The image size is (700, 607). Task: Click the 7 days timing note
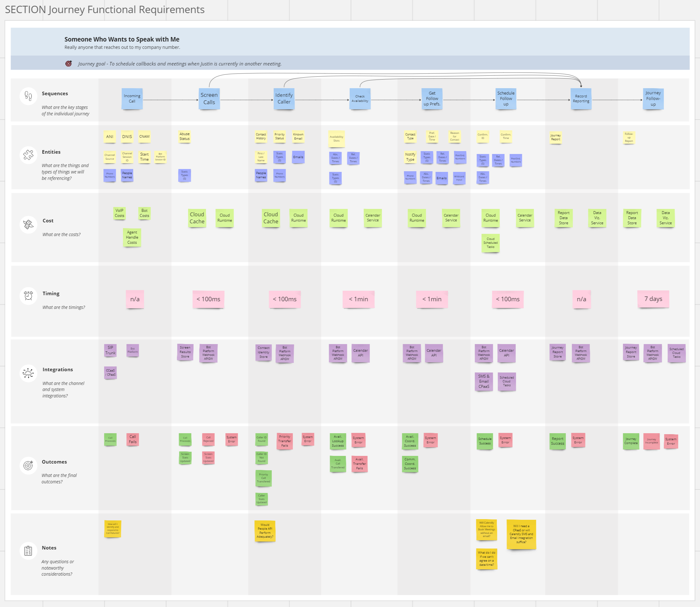click(653, 299)
